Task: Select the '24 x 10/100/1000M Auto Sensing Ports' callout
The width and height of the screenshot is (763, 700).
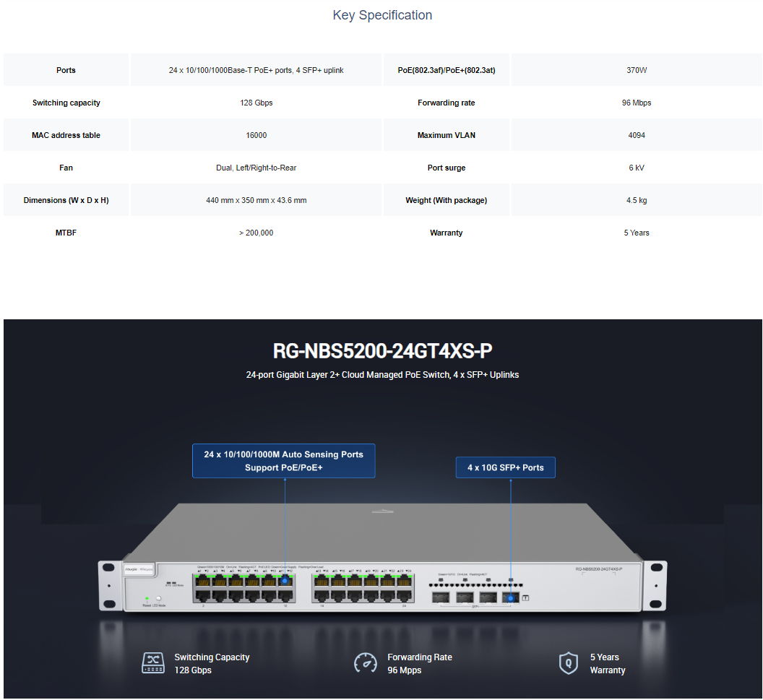Action: [284, 461]
